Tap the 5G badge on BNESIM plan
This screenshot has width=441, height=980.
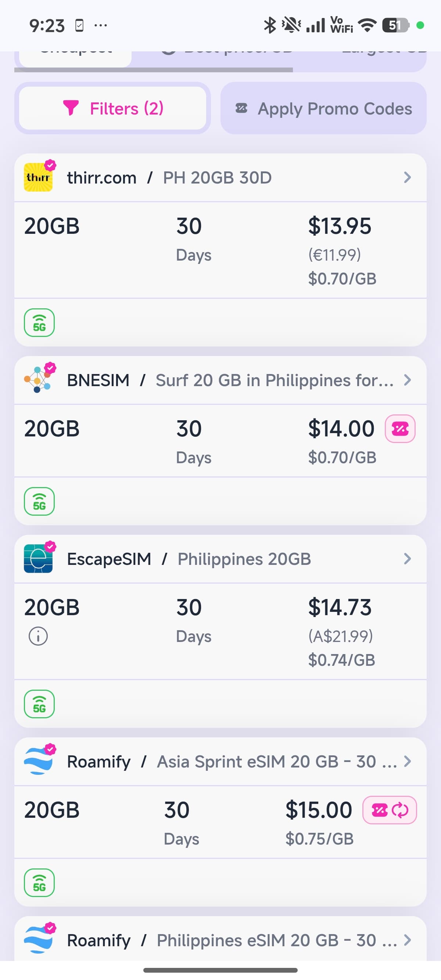tap(39, 501)
